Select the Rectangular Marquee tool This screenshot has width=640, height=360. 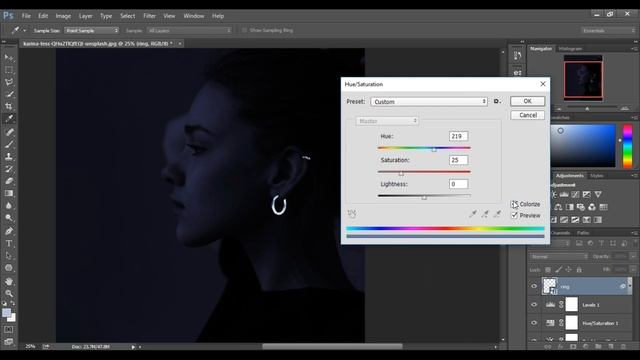[x=9, y=70]
